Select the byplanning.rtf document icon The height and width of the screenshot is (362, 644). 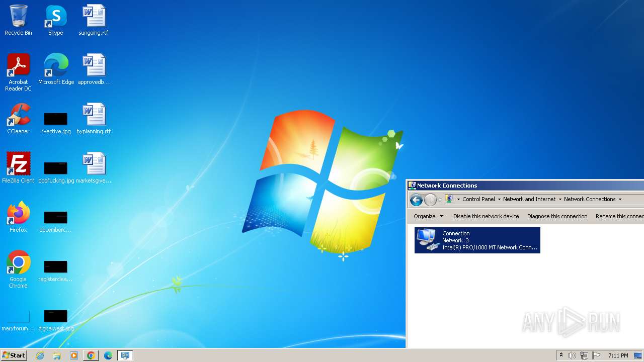click(x=94, y=119)
